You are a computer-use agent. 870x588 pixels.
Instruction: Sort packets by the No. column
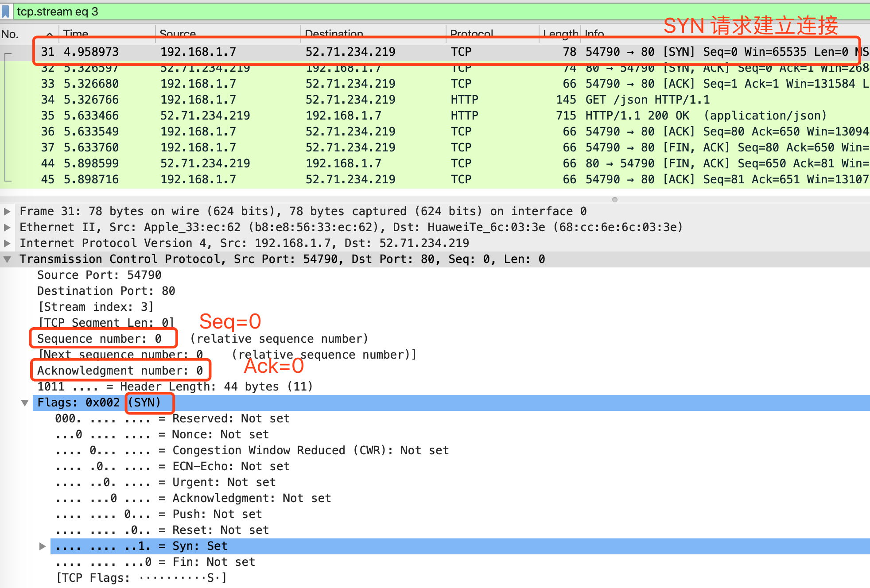(x=10, y=34)
